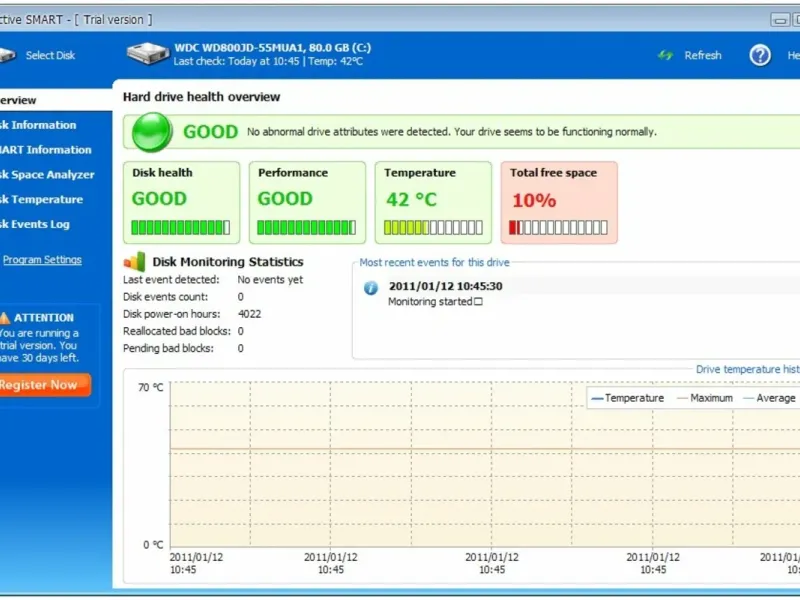Click the No events yet value
Screen dimensions: 800x600
(x=270, y=280)
